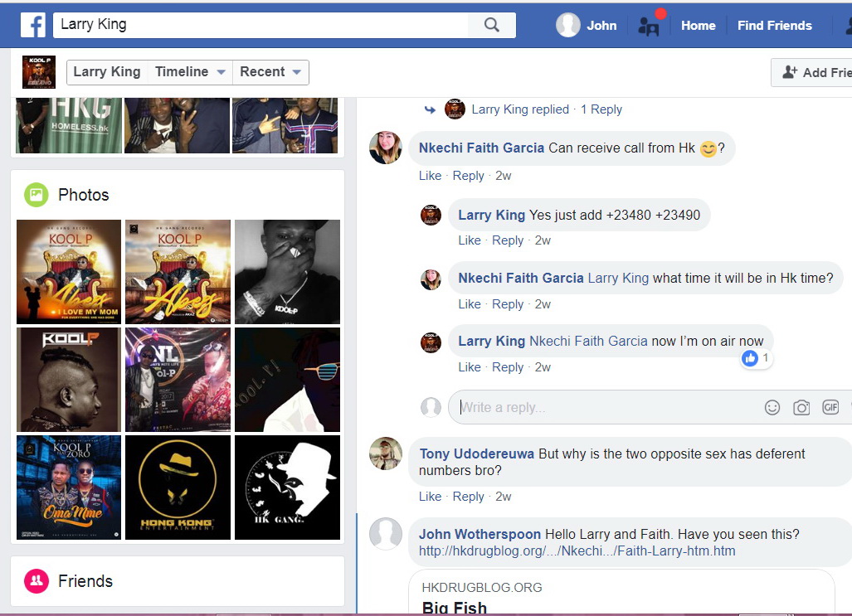Open Find Friends in top navigation

pyautogui.click(x=774, y=26)
